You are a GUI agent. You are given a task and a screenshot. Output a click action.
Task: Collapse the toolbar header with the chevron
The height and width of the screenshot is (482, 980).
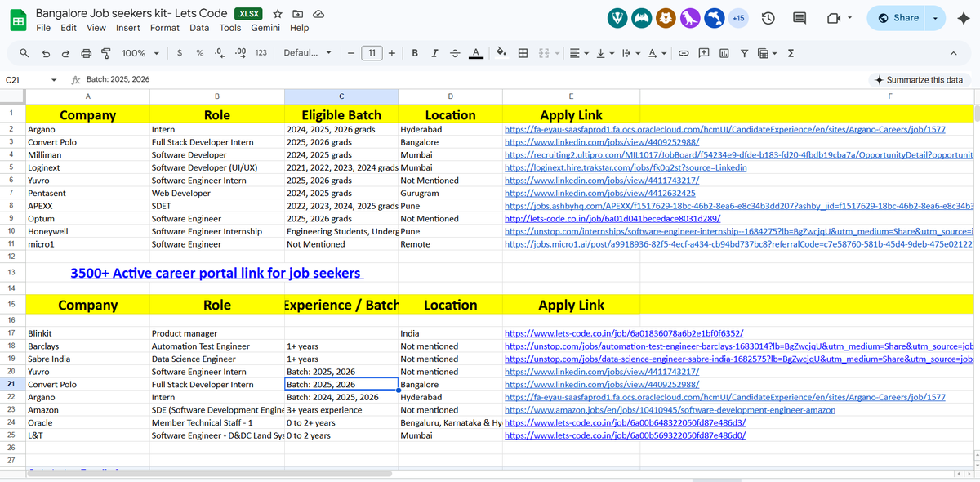pyautogui.click(x=953, y=53)
